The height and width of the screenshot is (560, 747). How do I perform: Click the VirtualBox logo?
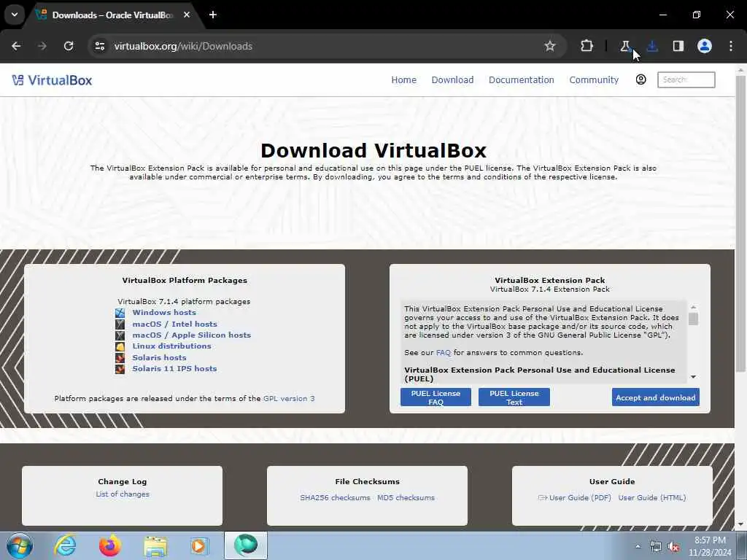coord(52,80)
